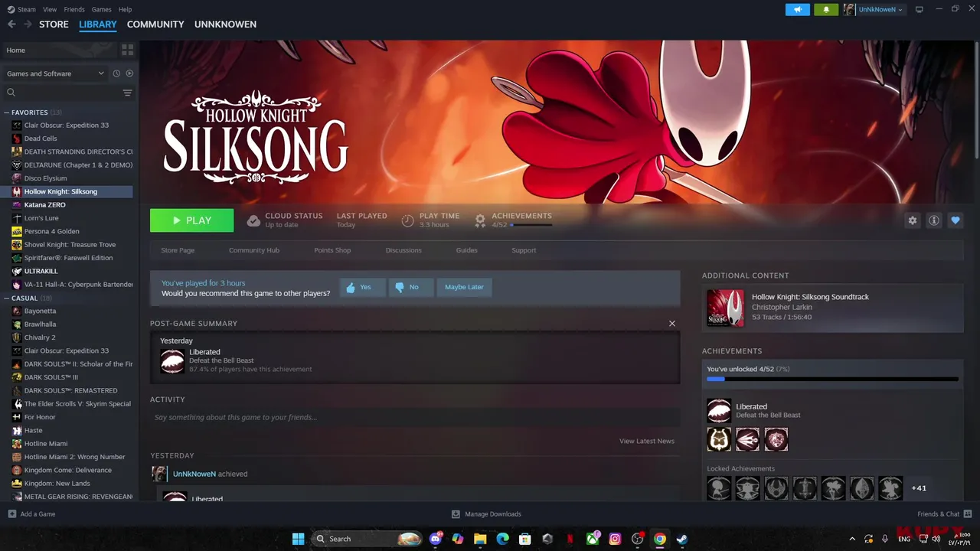Open the Windows Start button
The height and width of the screenshot is (551, 980).
click(x=298, y=539)
